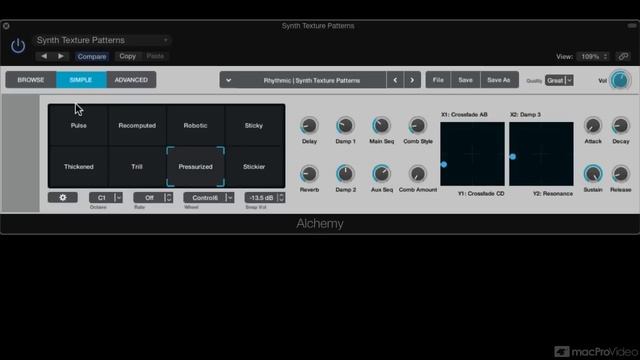Click the Y2: Resonance label

coord(553,193)
